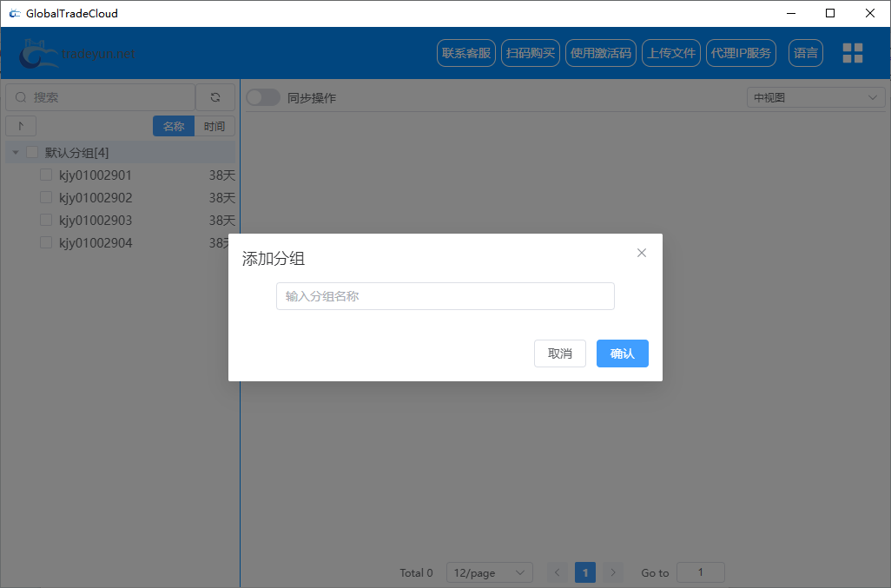This screenshot has height=588, width=891.
Task: Open 联系客服 in the top bar
Action: click(466, 53)
